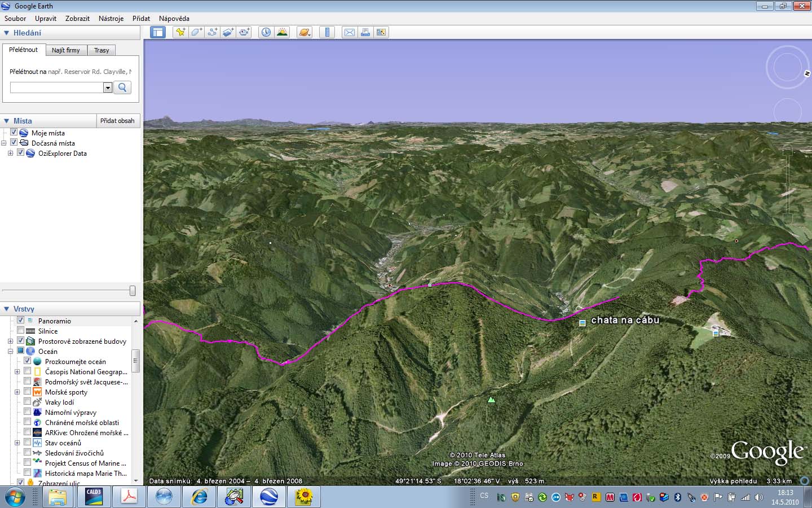Viewport: 812px width, 508px height.
Task: Switch to the Trasy tab
Action: click(x=101, y=50)
